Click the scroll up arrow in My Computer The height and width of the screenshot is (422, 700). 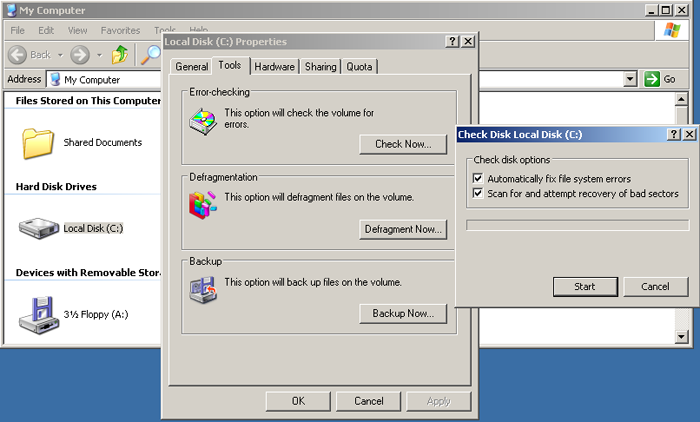[681, 99]
